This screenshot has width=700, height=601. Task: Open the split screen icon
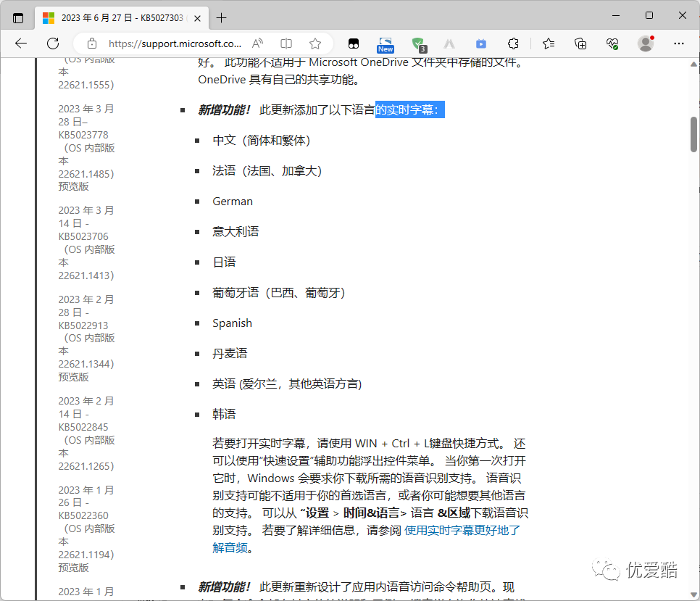pyautogui.click(x=286, y=43)
